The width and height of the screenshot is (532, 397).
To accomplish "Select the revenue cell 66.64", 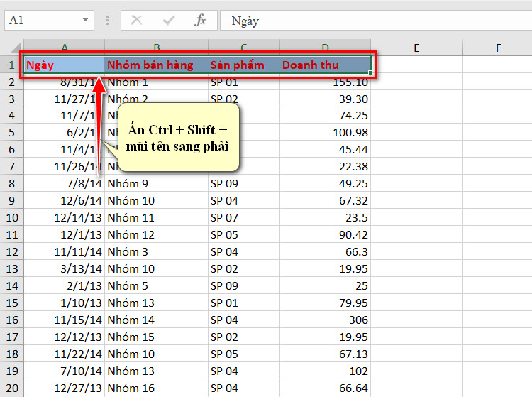I will pyautogui.click(x=325, y=388).
